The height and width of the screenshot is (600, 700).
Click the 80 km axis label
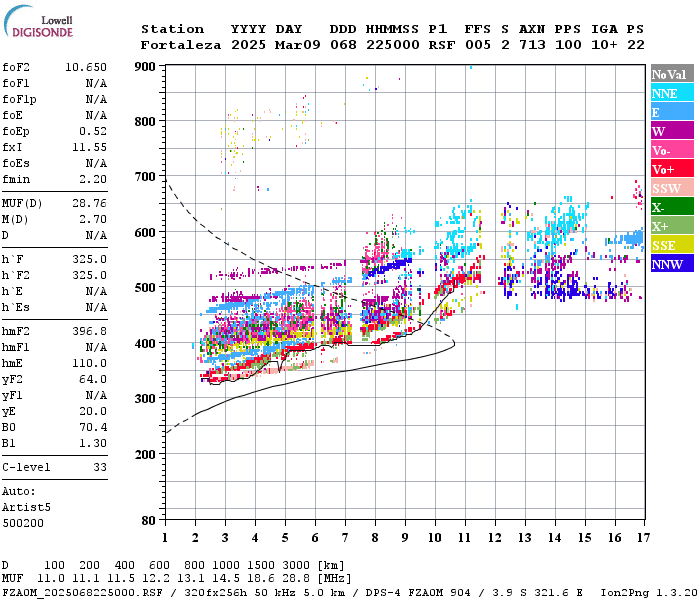148,520
